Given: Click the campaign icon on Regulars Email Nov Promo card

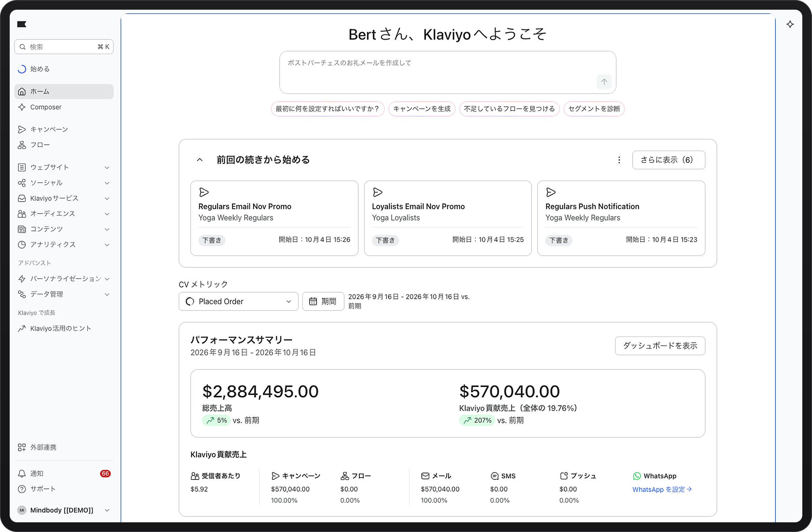Looking at the screenshot, I should coord(204,192).
